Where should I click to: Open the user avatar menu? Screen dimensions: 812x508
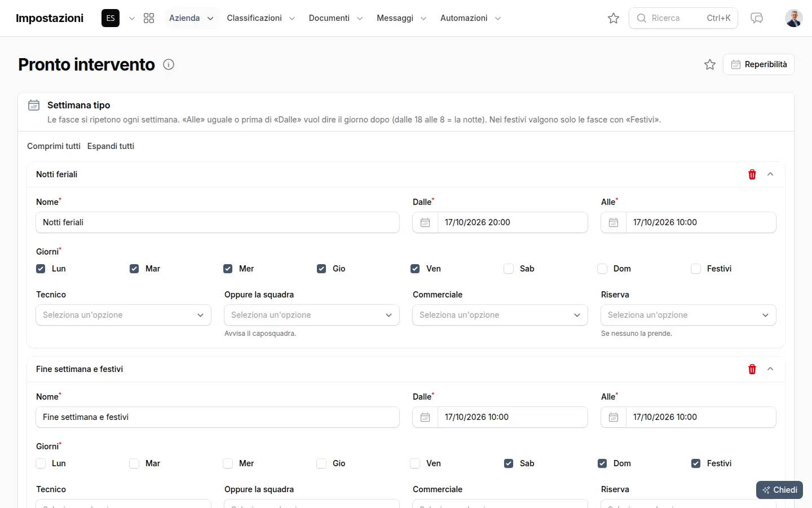794,18
